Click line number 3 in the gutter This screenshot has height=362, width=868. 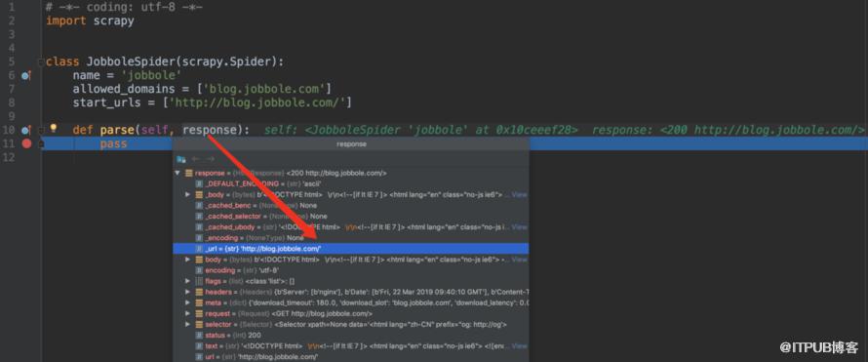click(x=11, y=35)
